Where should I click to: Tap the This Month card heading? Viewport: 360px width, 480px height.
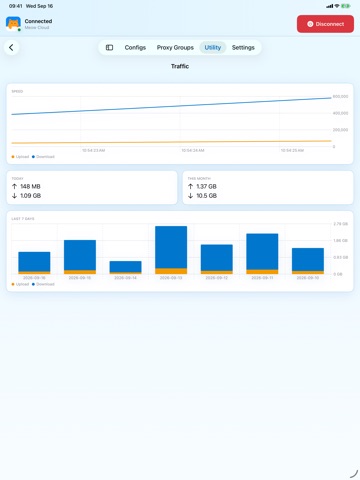(199, 179)
